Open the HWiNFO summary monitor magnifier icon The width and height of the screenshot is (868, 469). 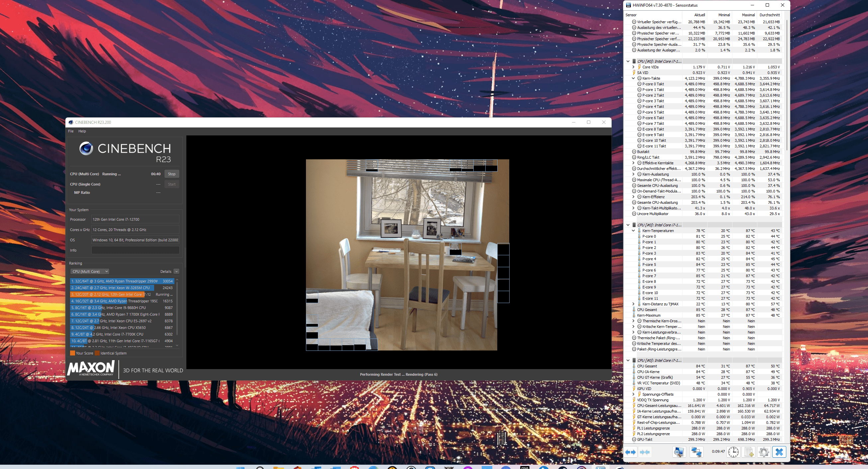679,452
